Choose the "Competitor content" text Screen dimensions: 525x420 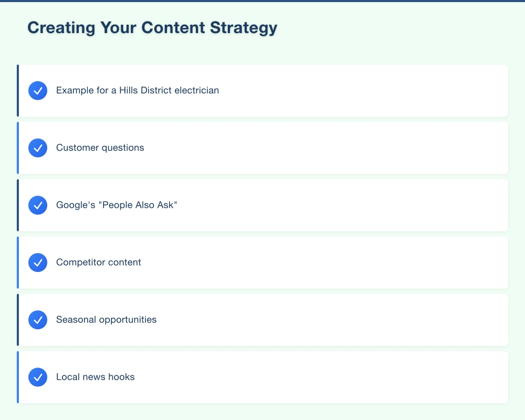[x=98, y=262]
